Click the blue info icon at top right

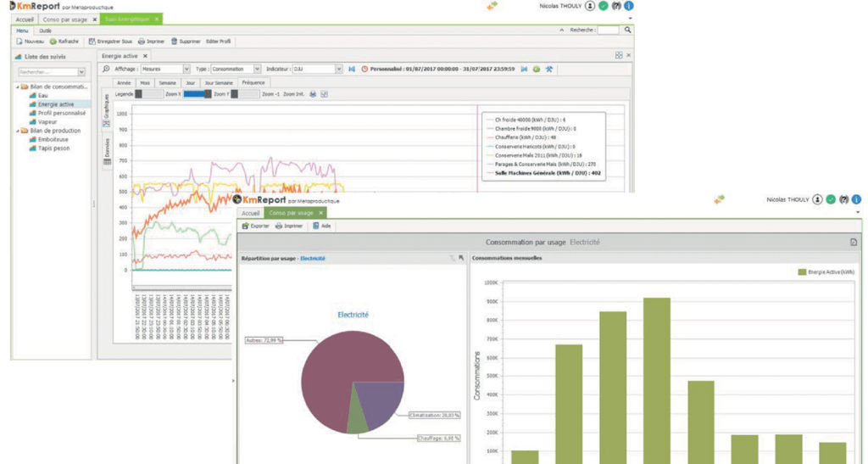click(628, 6)
